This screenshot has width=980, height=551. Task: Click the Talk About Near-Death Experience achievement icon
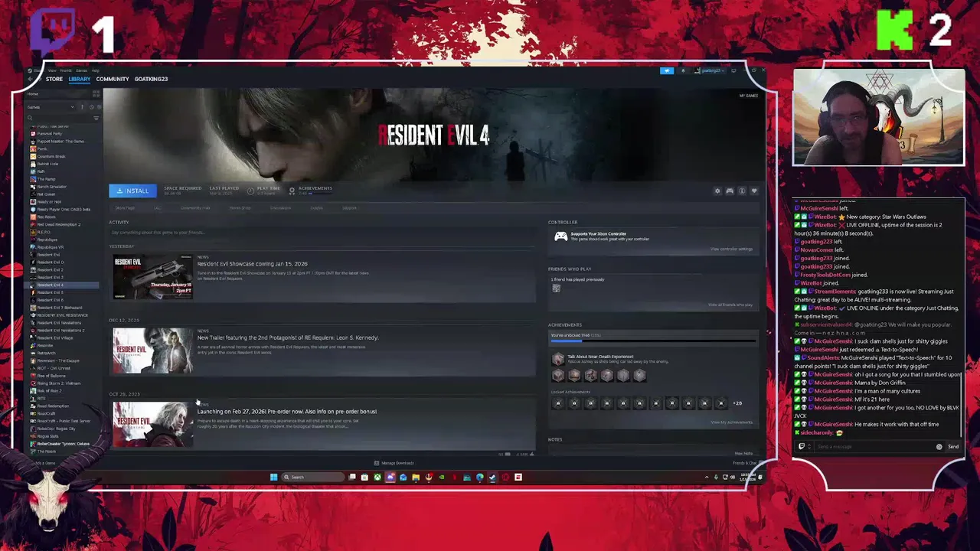coord(558,359)
